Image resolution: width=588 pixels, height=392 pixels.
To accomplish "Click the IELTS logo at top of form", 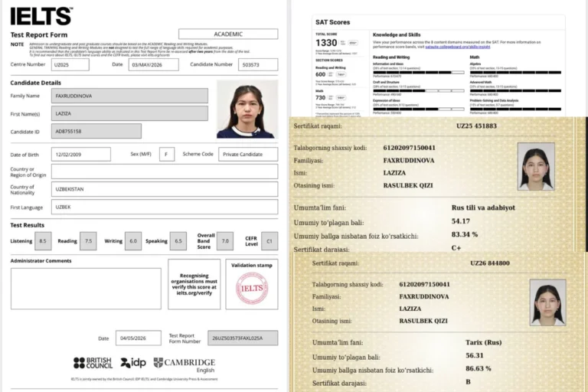I will pos(41,16).
